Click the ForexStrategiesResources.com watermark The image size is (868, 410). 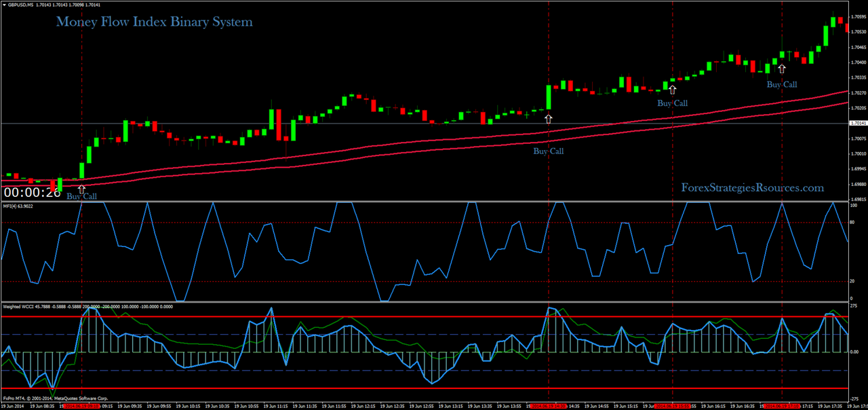753,187
